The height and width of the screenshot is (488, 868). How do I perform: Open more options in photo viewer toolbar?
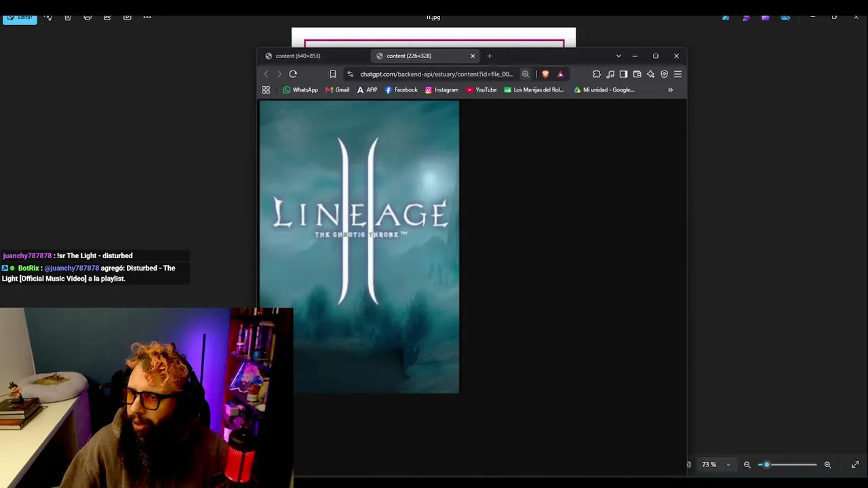147,17
